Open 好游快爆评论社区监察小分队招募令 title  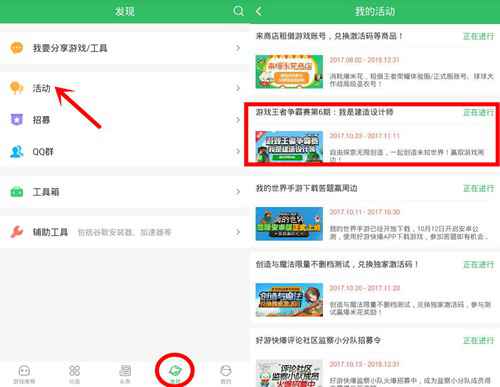(318, 340)
